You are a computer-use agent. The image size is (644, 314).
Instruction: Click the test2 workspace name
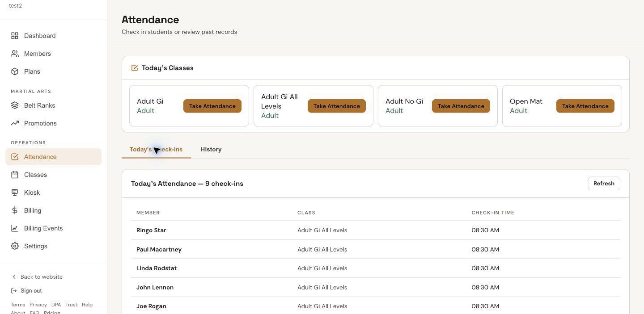pyautogui.click(x=15, y=6)
